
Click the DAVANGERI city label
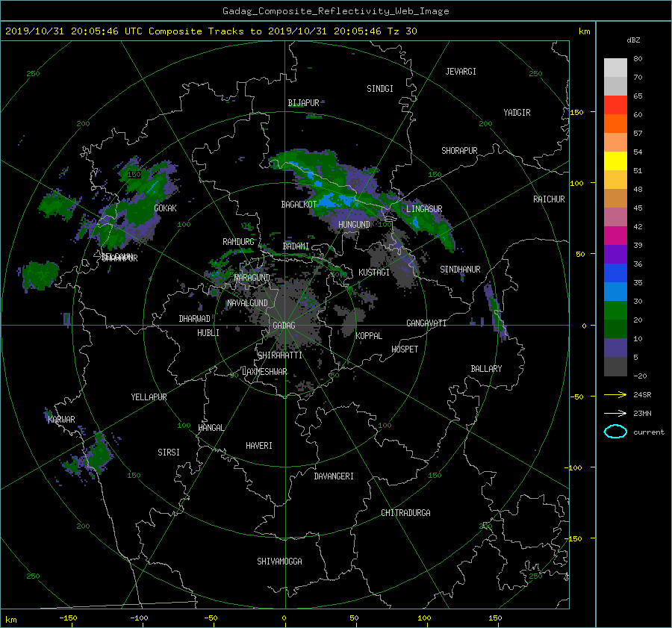334,476
